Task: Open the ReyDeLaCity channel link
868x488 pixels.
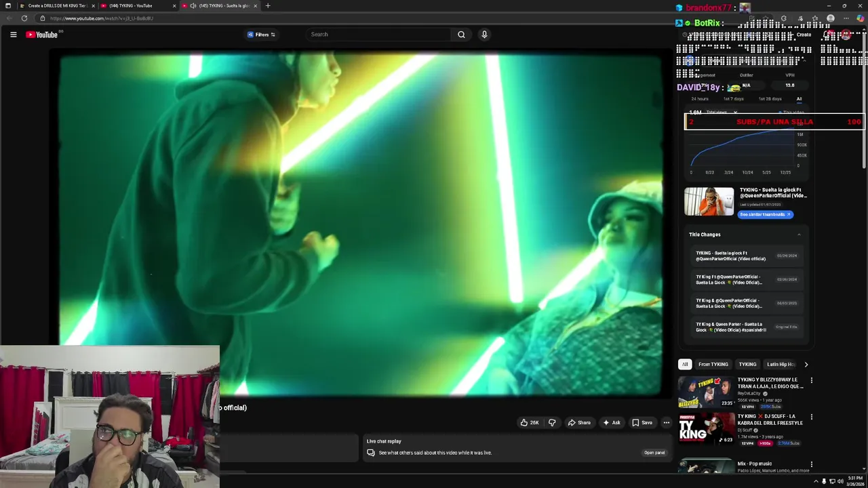Action: tap(750, 394)
